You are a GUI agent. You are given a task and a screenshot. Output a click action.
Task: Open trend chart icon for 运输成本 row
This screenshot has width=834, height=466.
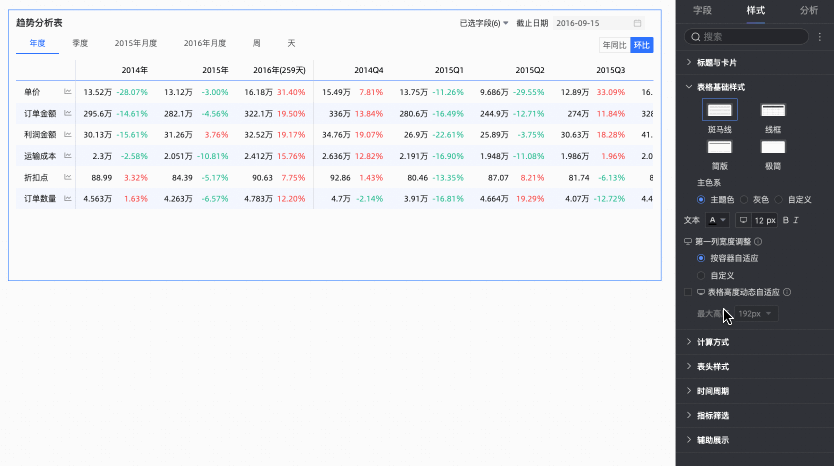pos(68,155)
